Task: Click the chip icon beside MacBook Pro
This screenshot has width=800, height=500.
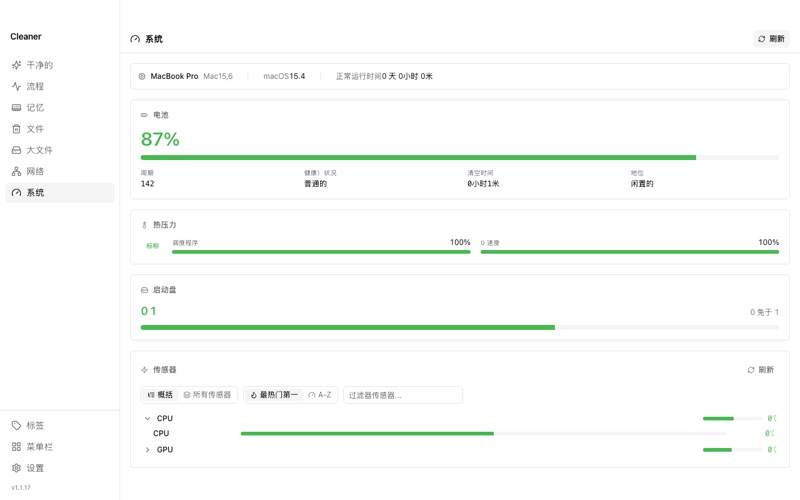Action: click(x=142, y=76)
